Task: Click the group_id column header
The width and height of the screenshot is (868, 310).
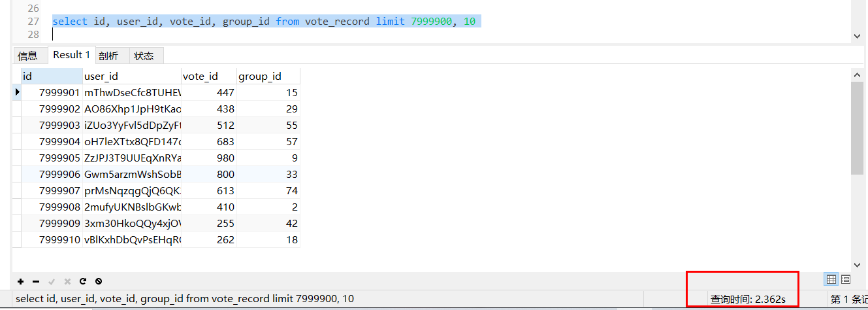Action: [267, 77]
